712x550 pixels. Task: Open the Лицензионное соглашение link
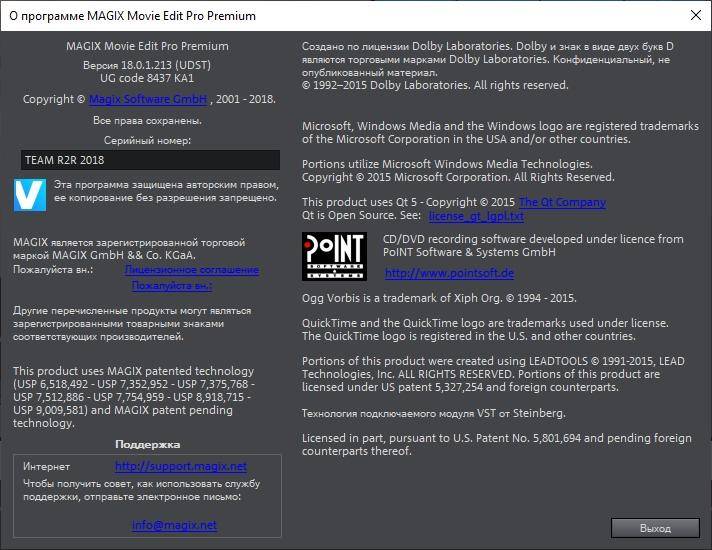(x=192, y=270)
